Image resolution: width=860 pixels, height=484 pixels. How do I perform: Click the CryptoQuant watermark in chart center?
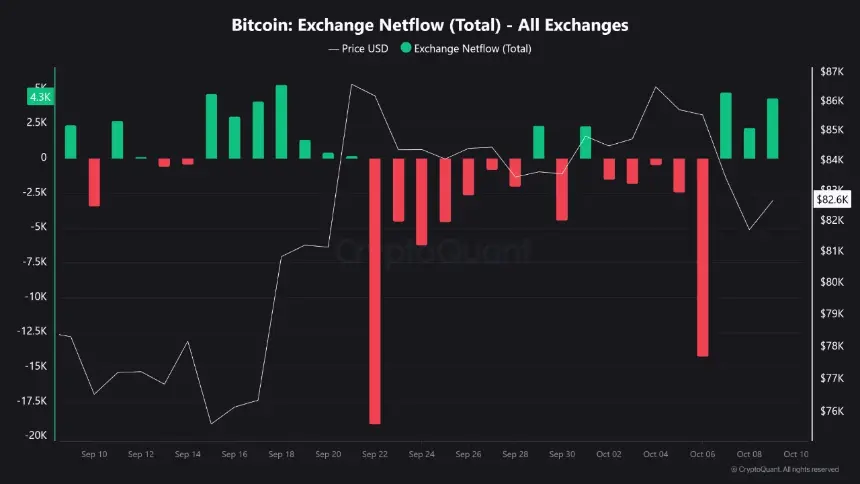433,251
